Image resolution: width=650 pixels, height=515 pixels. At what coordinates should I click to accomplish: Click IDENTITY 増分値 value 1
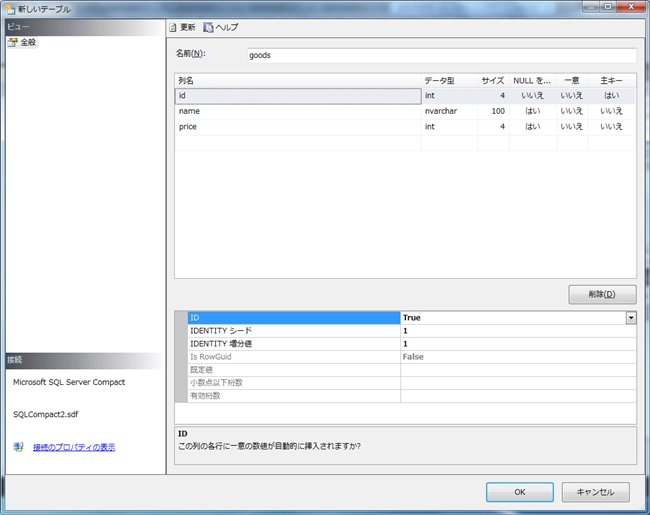coord(518,344)
